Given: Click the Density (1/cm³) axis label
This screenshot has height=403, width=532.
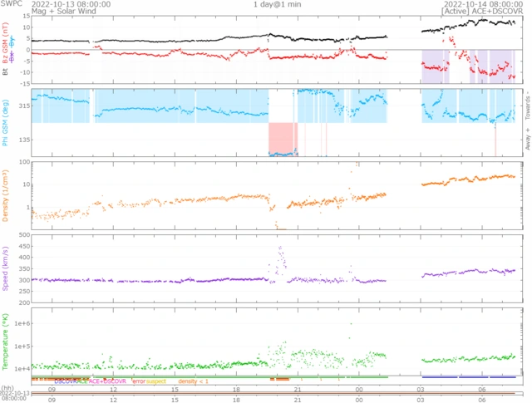Looking at the screenshot, I should pos(5,196).
